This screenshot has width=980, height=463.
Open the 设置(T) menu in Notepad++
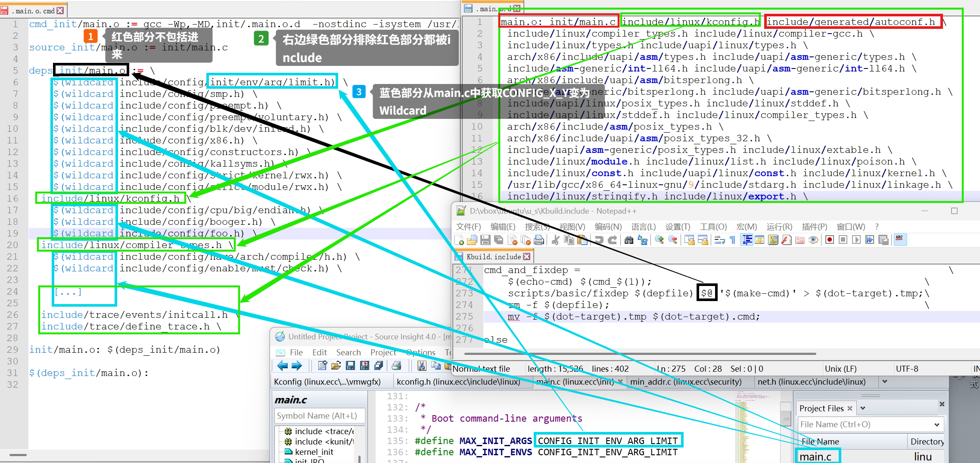tap(678, 227)
